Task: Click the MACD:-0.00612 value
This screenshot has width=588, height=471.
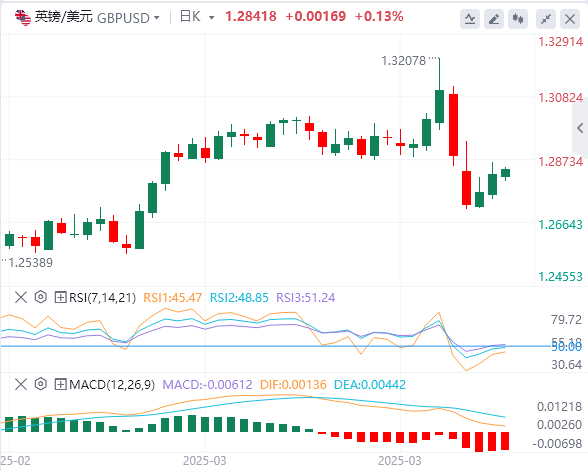Action: pyautogui.click(x=207, y=384)
